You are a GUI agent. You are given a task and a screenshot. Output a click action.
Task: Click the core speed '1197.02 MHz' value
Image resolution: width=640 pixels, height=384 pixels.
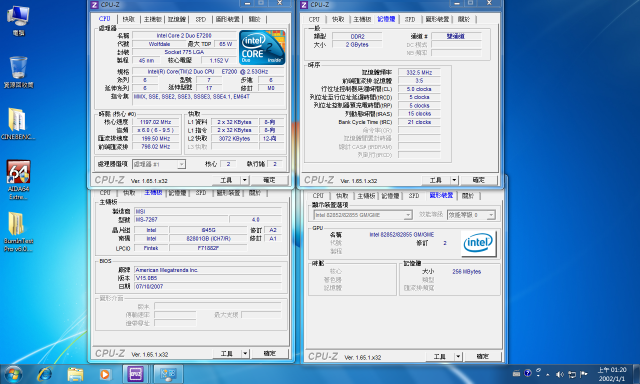[x=156, y=122]
